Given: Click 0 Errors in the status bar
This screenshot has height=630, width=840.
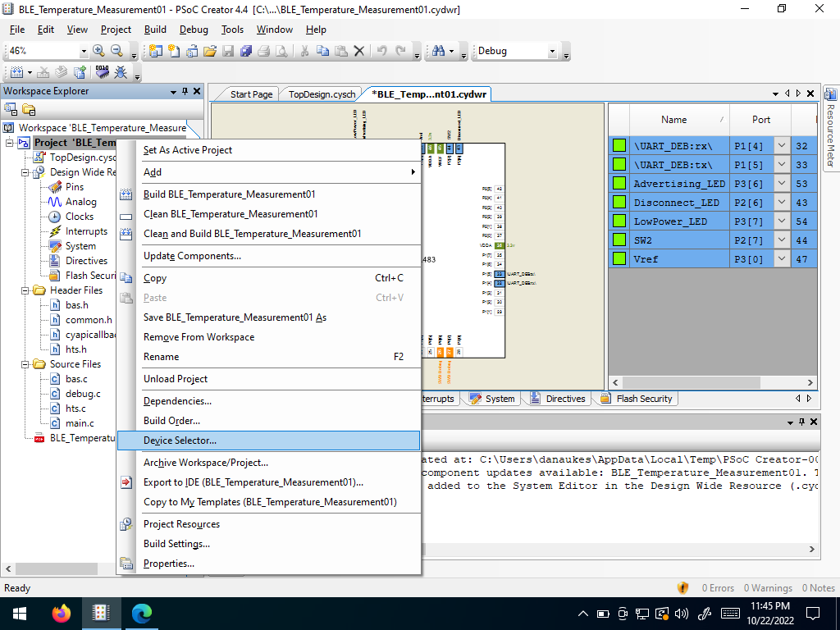Looking at the screenshot, I should point(718,588).
